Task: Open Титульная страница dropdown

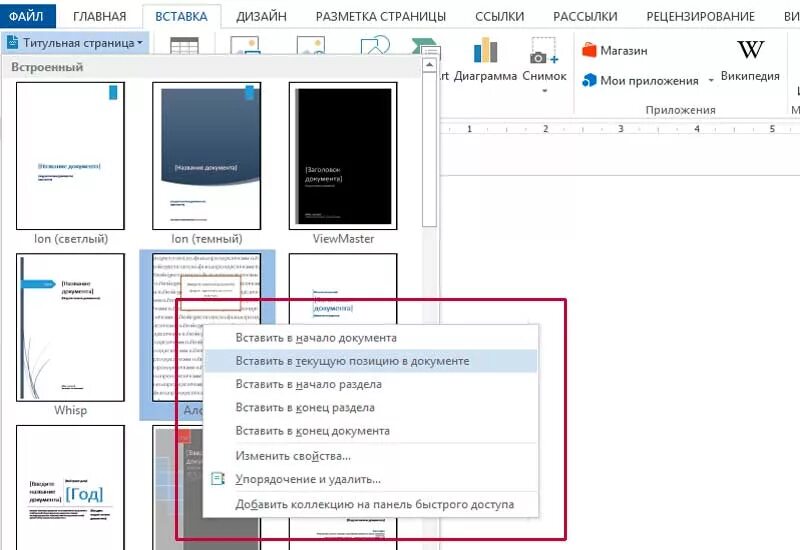Action: [x=76, y=43]
